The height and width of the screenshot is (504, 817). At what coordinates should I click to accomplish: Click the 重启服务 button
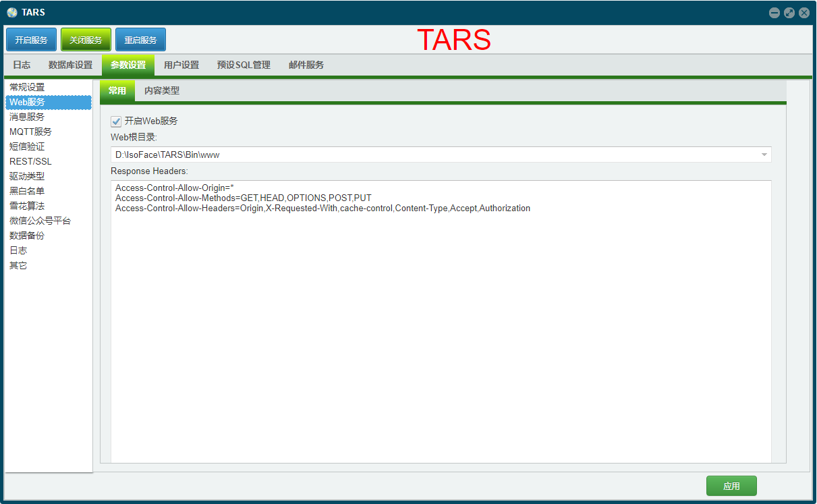pyautogui.click(x=140, y=40)
